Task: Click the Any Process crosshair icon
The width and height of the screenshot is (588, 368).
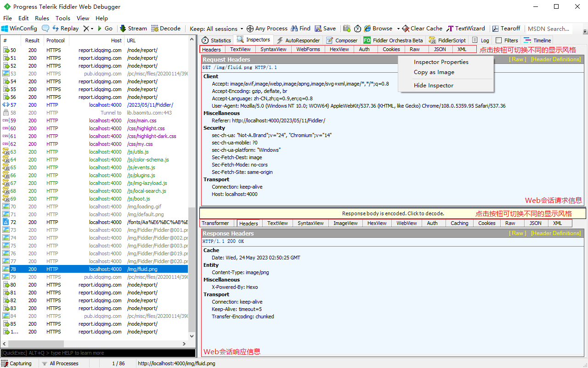Action: tap(250, 29)
